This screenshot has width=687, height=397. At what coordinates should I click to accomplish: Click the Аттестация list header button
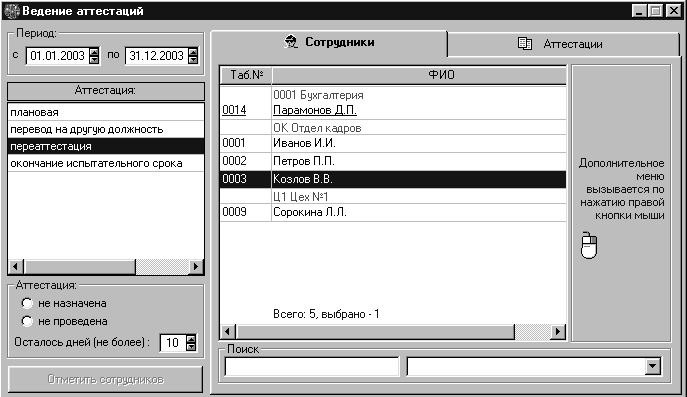(106, 91)
